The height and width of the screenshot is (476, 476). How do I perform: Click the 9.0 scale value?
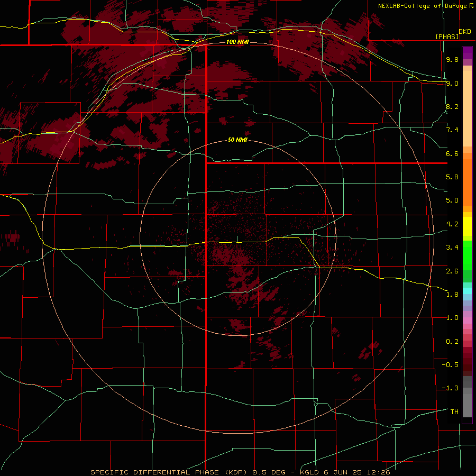pos(452,83)
